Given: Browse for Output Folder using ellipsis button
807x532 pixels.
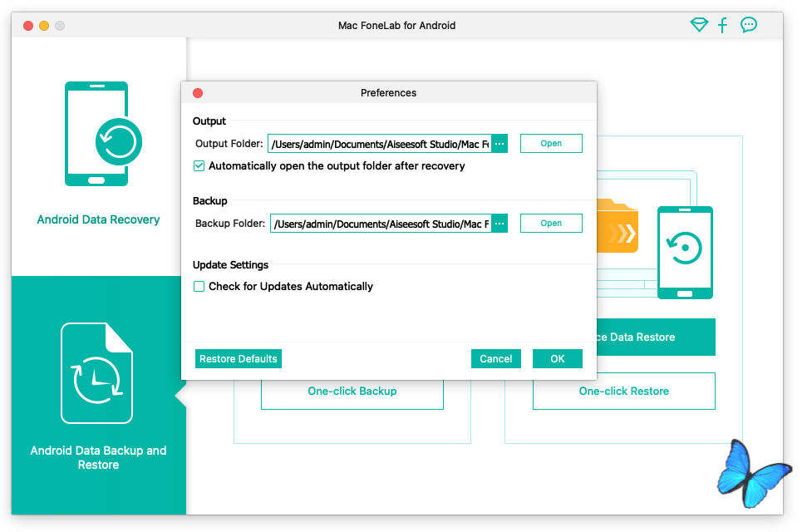Looking at the screenshot, I should 499,144.
